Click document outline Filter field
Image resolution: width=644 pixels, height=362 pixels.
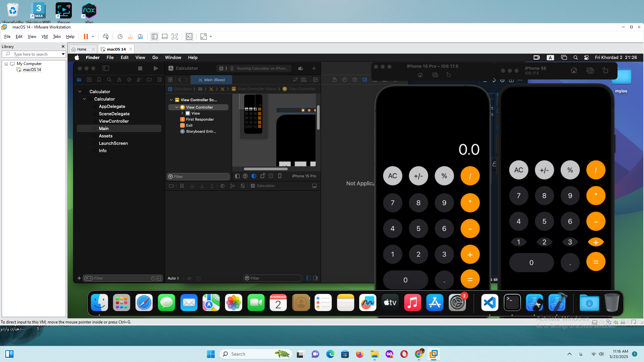pyautogui.click(x=198, y=177)
